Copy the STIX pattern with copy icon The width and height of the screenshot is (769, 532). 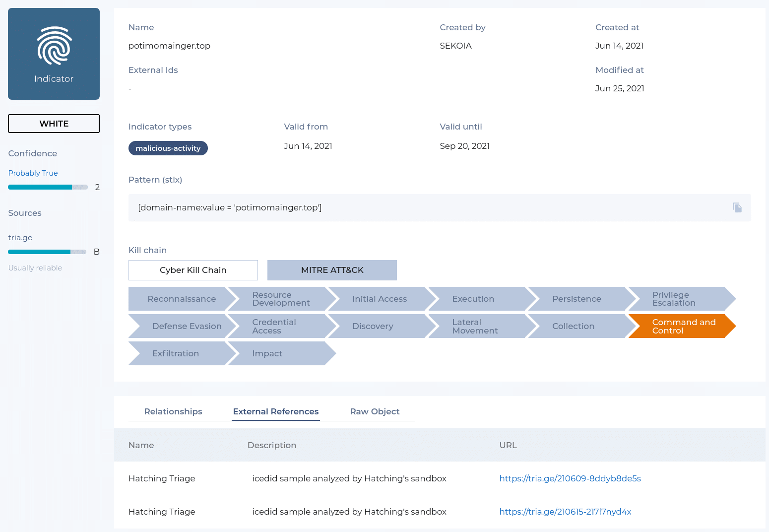coord(737,207)
